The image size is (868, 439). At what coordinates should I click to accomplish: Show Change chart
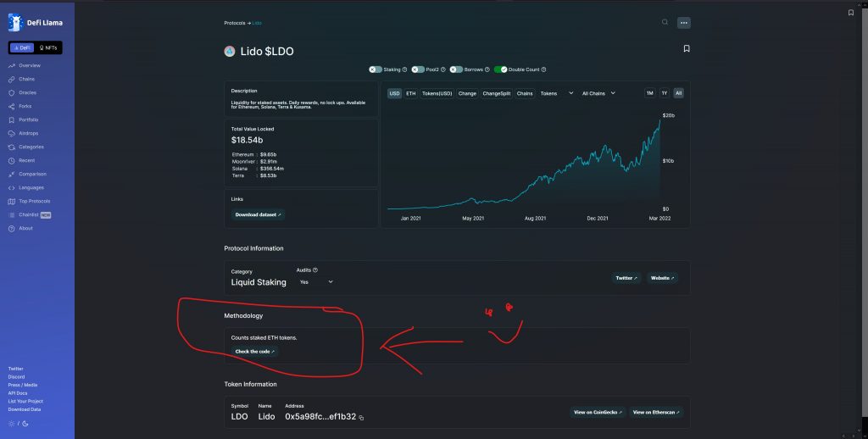pos(467,93)
